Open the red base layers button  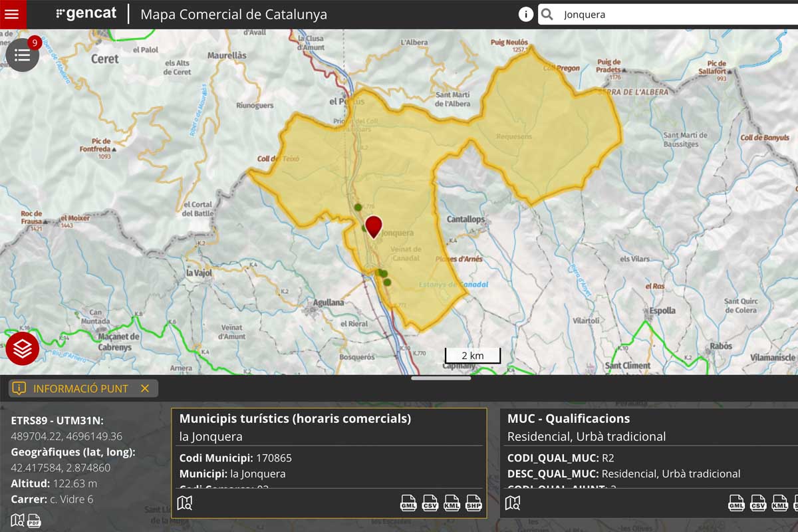point(23,348)
